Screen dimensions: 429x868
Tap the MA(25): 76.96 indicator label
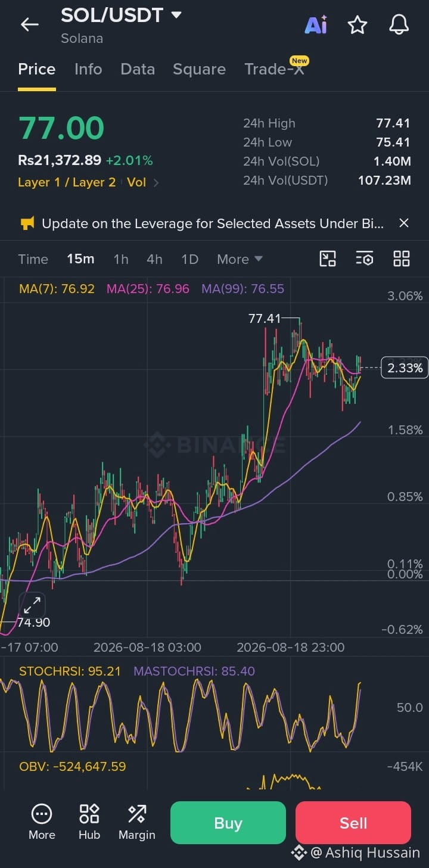pos(148,289)
